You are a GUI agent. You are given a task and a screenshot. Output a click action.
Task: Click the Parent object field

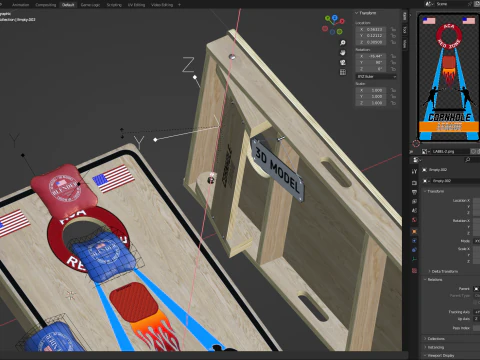[477, 289]
